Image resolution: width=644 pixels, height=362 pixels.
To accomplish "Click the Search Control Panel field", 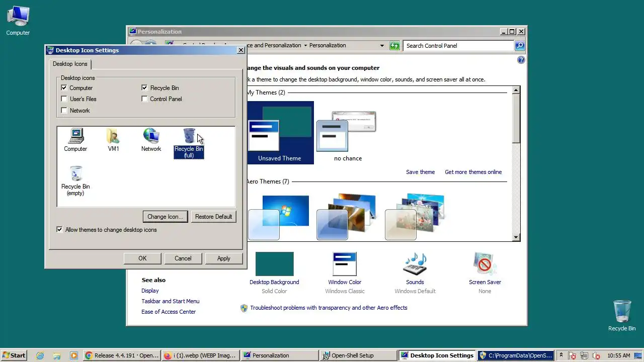I will point(458,46).
